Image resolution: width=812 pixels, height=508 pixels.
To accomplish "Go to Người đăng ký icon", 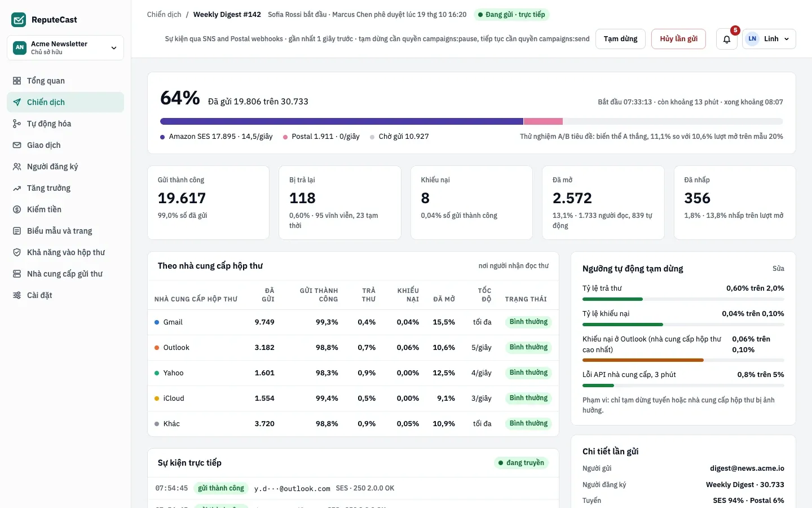I will [x=17, y=167].
